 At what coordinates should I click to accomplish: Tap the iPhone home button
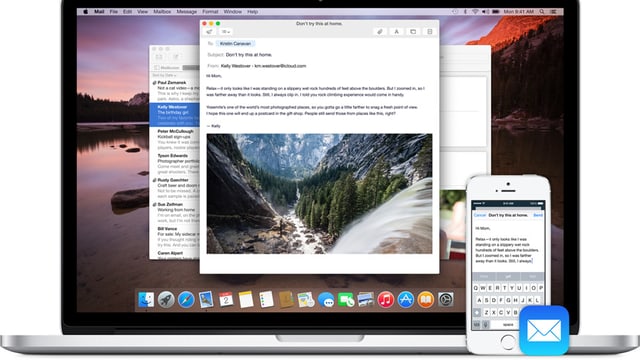(x=508, y=342)
